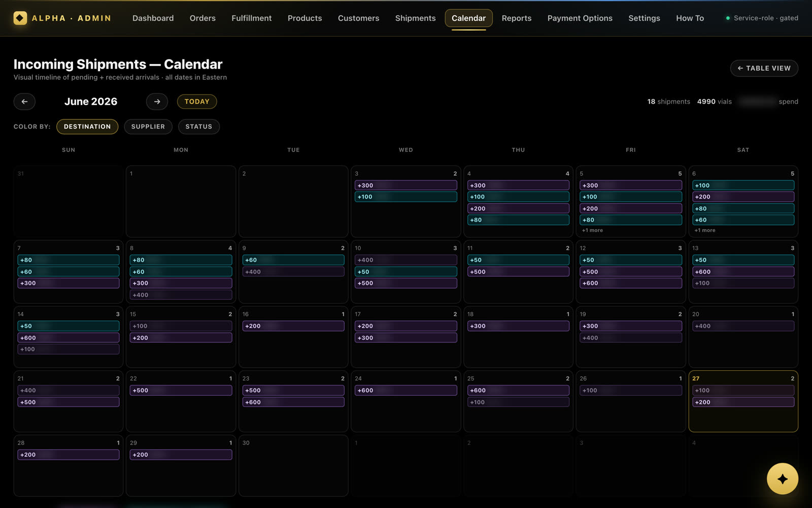Open the How To page
The height and width of the screenshot is (508, 812).
690,18
